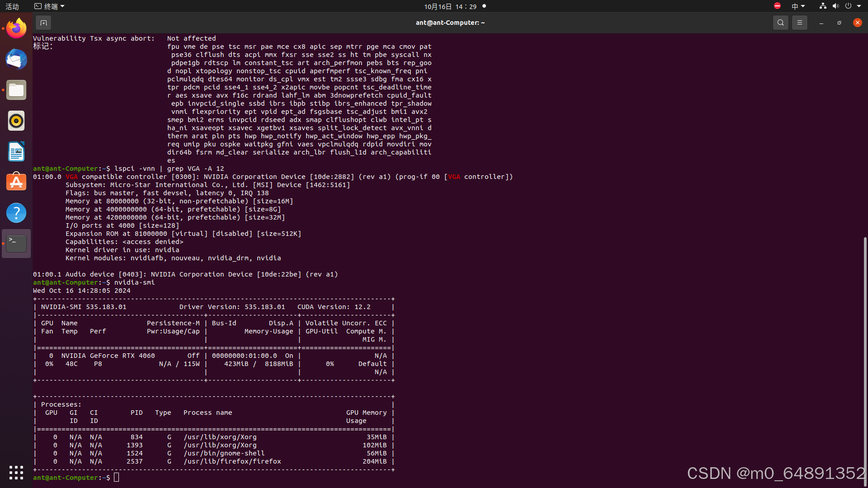This screenshot has height=488, width=868.
Task: Open the clock and calendar panel
Action: click(x=450, y=6)
